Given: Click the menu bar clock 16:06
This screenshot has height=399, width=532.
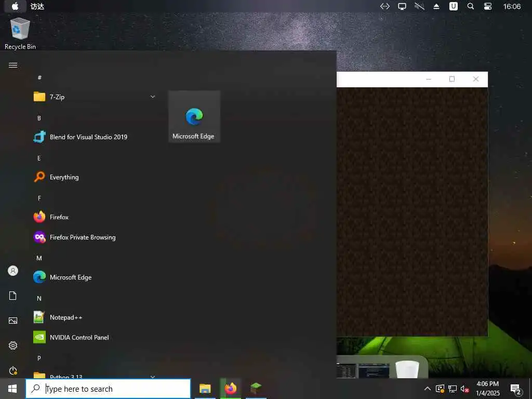Looking at the screenshot, I should (512, 6).
